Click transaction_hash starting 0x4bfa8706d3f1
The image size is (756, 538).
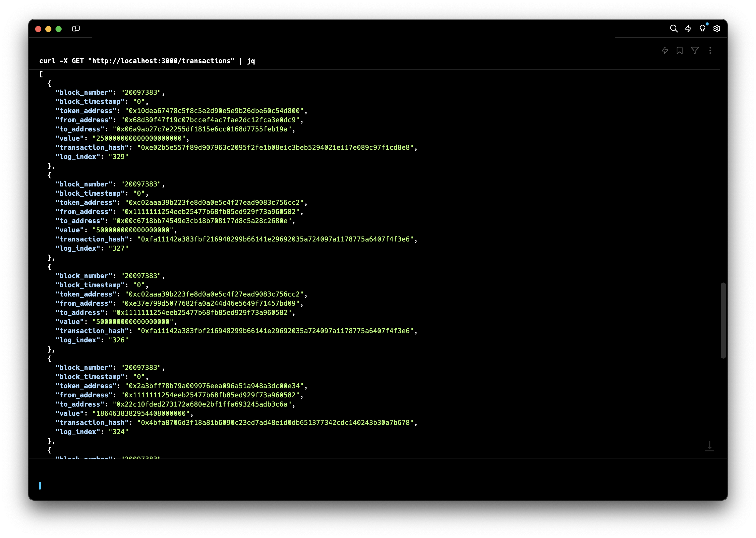click(x=275, y=423)
